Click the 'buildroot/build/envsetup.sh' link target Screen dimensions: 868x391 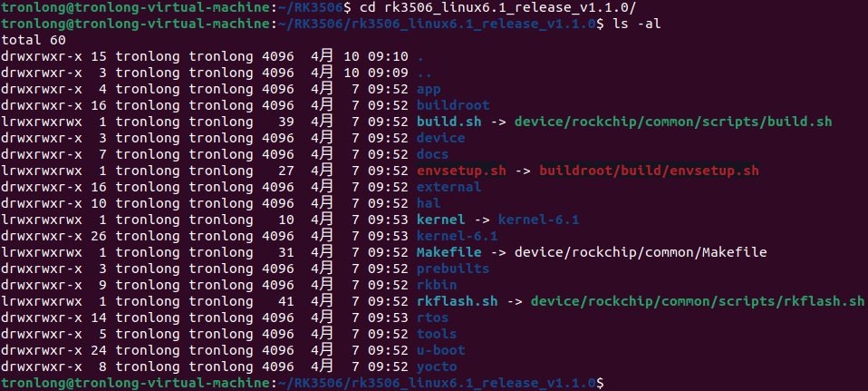(649, 171)
